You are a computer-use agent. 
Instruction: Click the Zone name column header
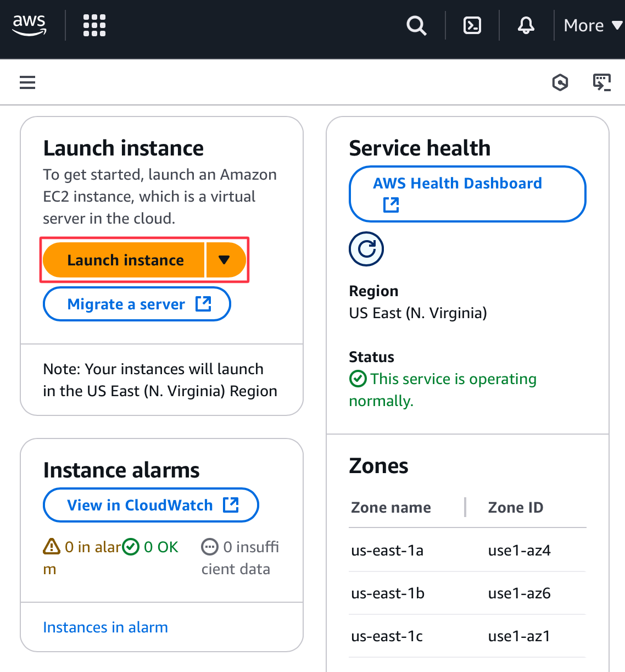pyautogui.click(x=391, y=507)
